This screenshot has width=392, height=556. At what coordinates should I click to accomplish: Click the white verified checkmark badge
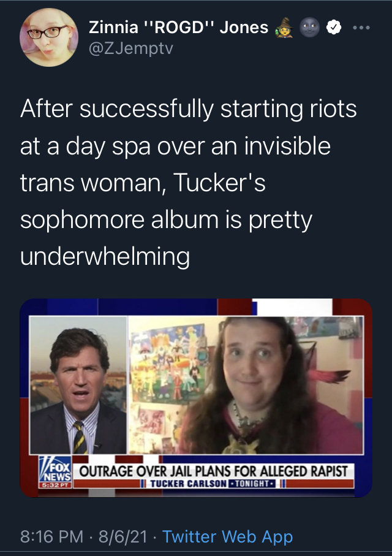pos(334,28)
